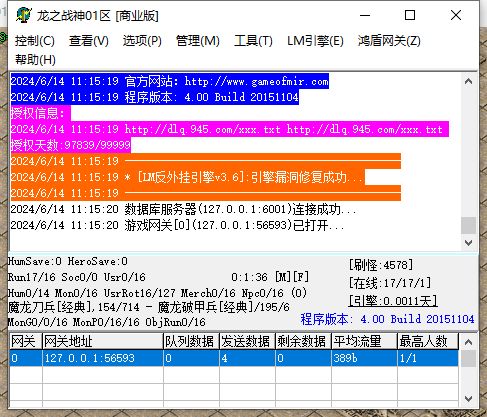487x417 pixels.
Task: Click the log panel scrollbar thumb
Action: 468,225
